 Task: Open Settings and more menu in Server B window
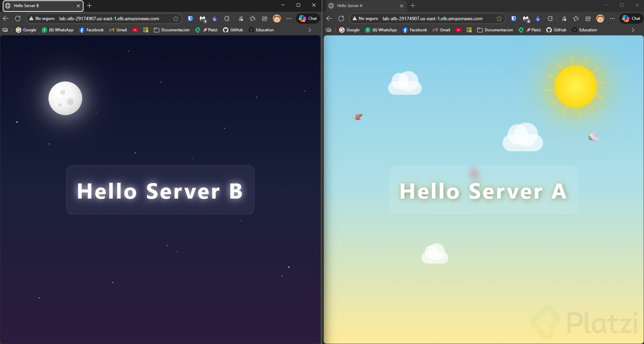tap(289, 19)
